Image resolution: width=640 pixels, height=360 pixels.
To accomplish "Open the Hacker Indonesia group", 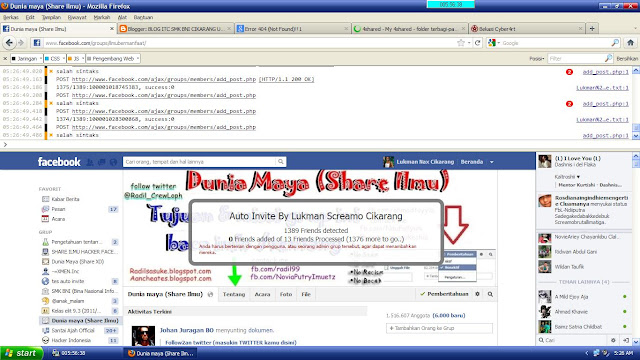I will click(71, 340).
